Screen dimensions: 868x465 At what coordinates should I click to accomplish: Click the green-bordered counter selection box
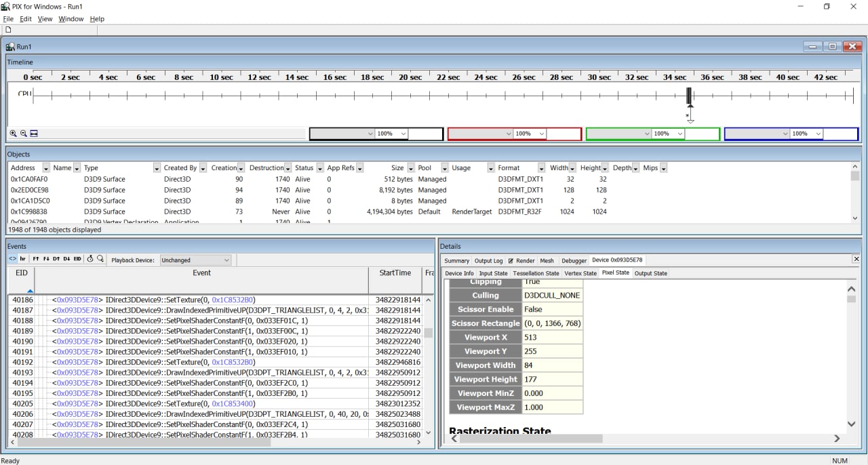click(617, 134)
